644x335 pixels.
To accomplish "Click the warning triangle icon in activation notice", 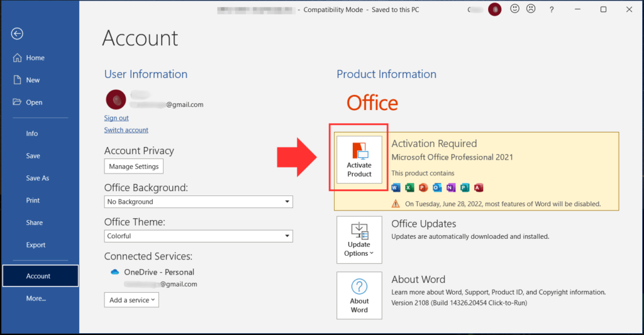I will 396,204.
